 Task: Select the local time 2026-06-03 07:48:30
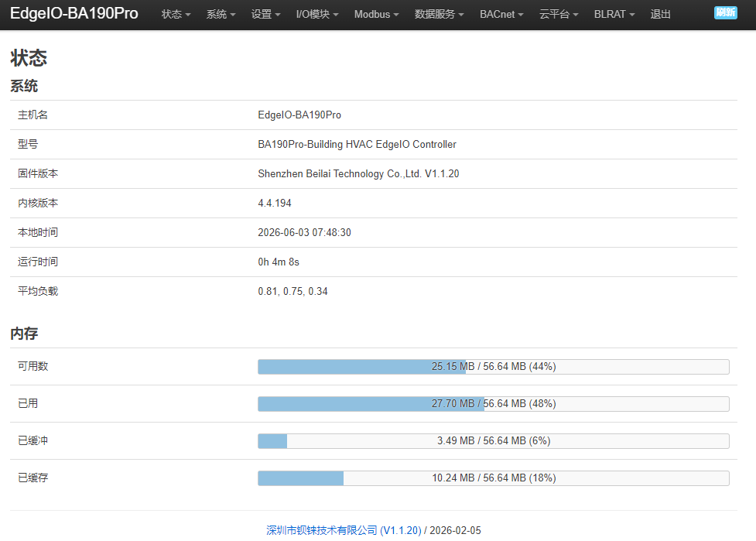click(304, 232)
